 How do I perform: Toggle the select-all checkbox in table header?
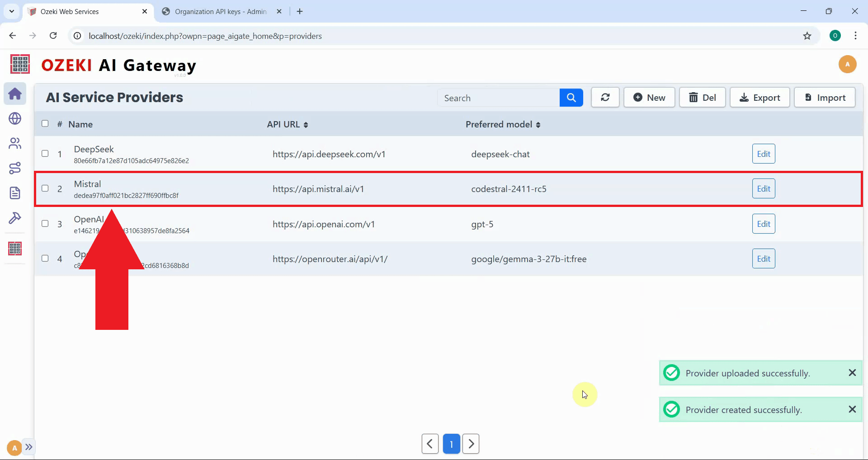[x=45, y=124]
